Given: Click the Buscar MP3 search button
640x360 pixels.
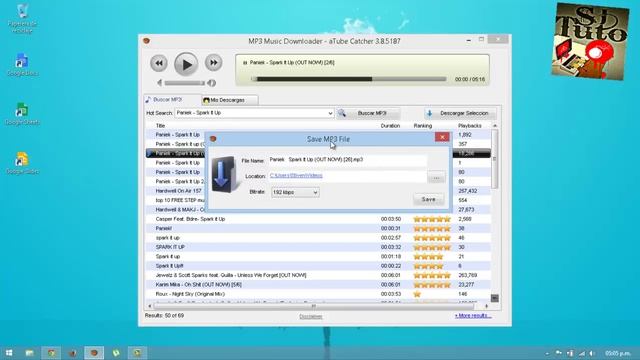Looking at the screenshot, I should tap(371, 113).
